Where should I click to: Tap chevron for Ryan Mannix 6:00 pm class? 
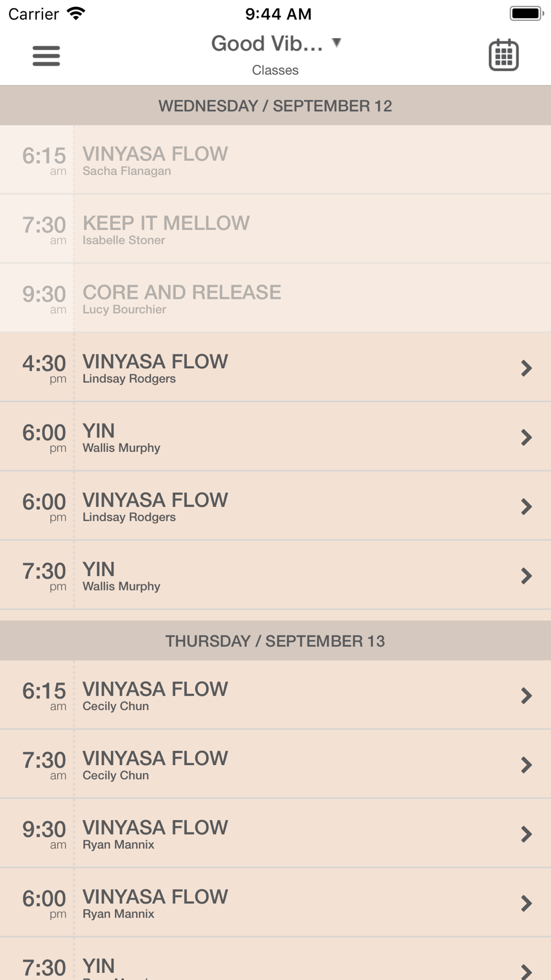click(x=527, y=903)
